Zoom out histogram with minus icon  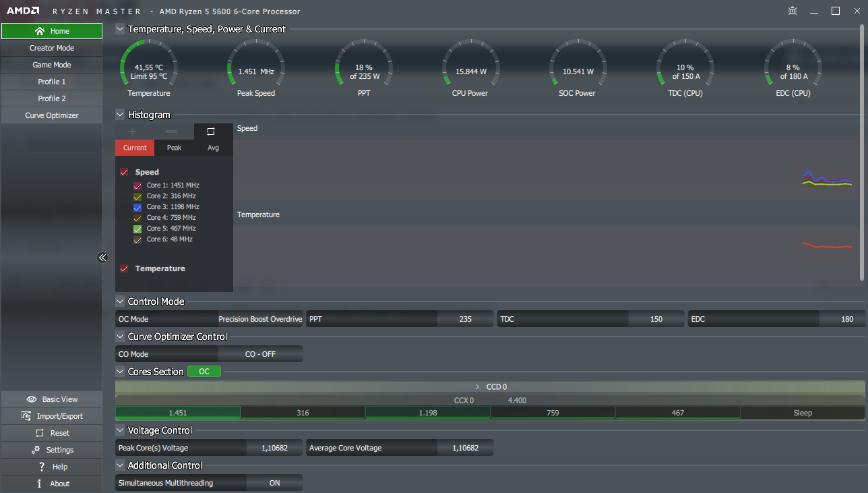(x=171, y=132)
